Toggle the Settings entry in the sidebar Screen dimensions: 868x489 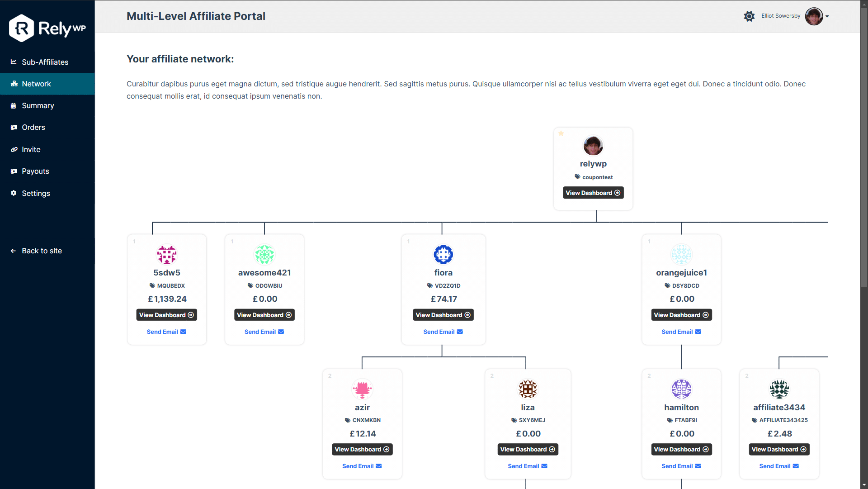pyautogui.click(x=35, y=193)
